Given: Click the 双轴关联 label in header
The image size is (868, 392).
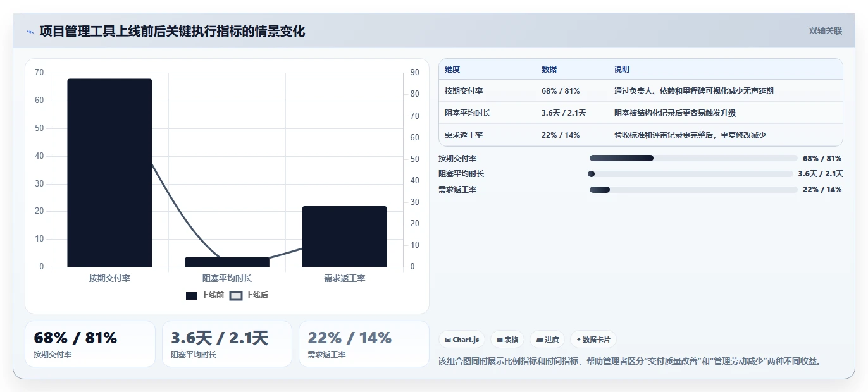Looking at the screenshot, I should tap(826, 30).
